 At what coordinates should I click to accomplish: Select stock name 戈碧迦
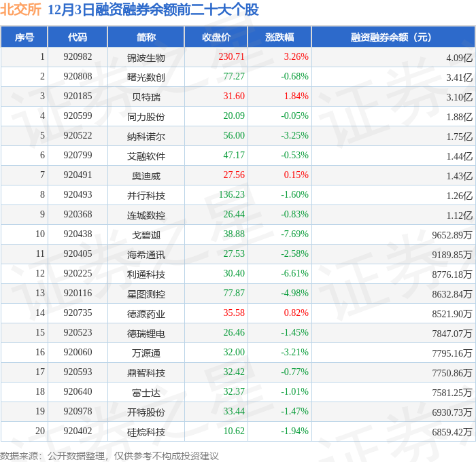[146, 235]
